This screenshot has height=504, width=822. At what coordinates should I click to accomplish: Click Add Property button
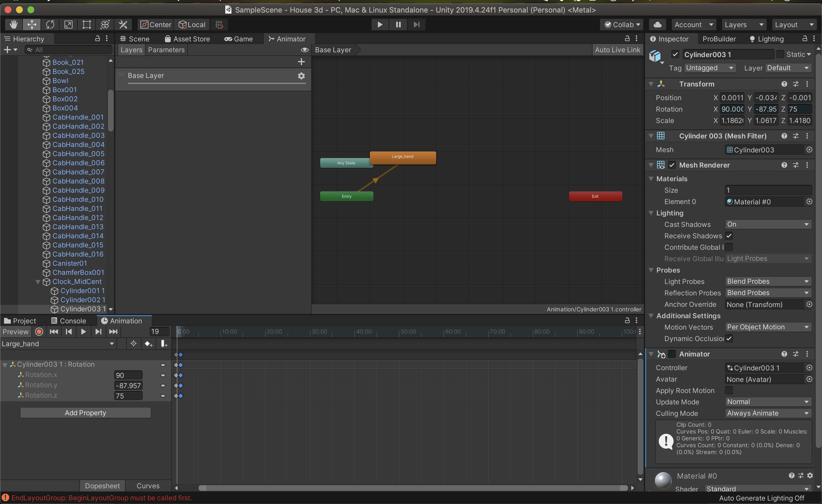(85, 413)
